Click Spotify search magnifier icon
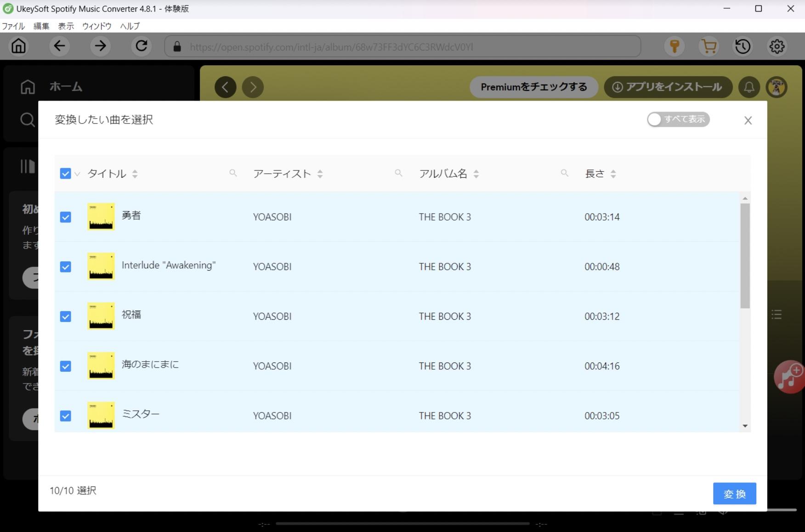The height and width of the screenshot is (532, 805). coord(28,119)
